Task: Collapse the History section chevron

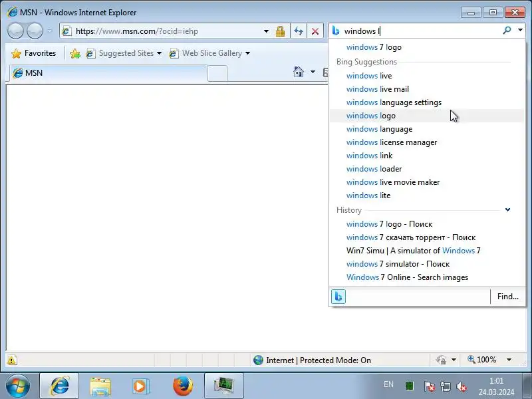Action: 507,209
